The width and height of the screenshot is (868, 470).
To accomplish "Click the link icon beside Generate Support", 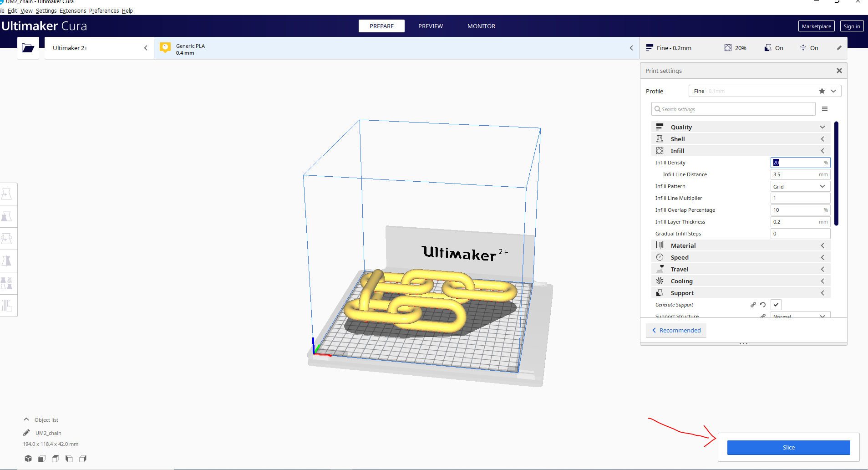I will pos(753,305).
